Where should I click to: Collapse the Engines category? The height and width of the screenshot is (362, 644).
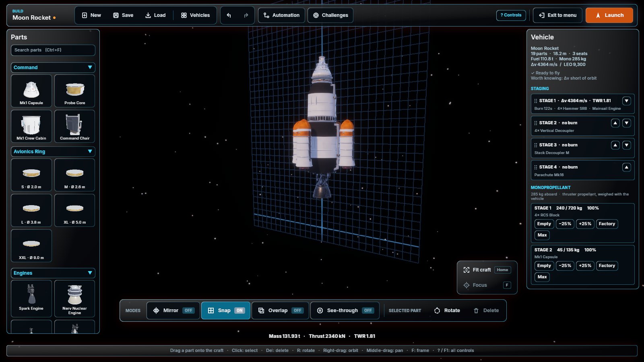(53, 273)
